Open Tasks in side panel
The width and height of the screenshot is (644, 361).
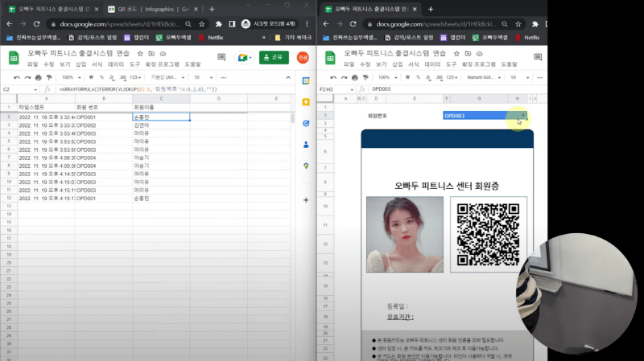coord(306,124)
